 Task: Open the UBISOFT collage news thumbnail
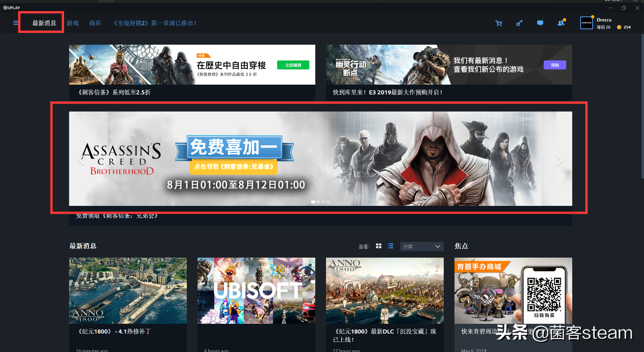click(256, 291)
